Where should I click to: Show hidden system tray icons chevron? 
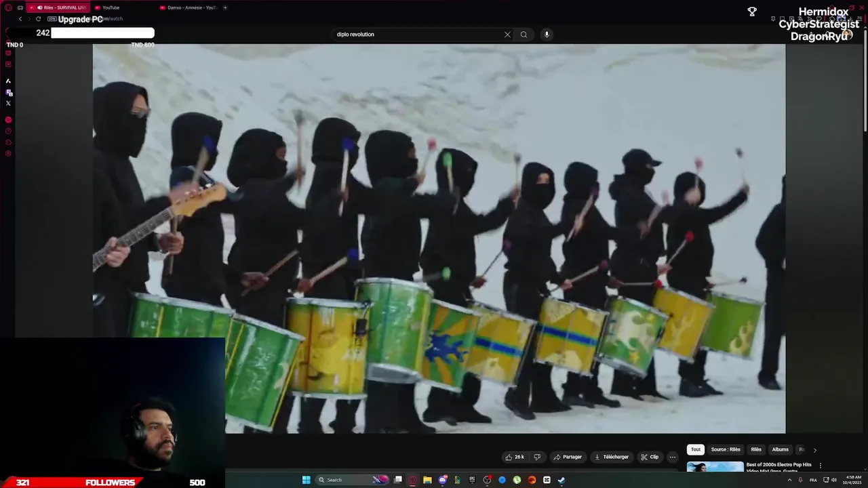point(789,480)
